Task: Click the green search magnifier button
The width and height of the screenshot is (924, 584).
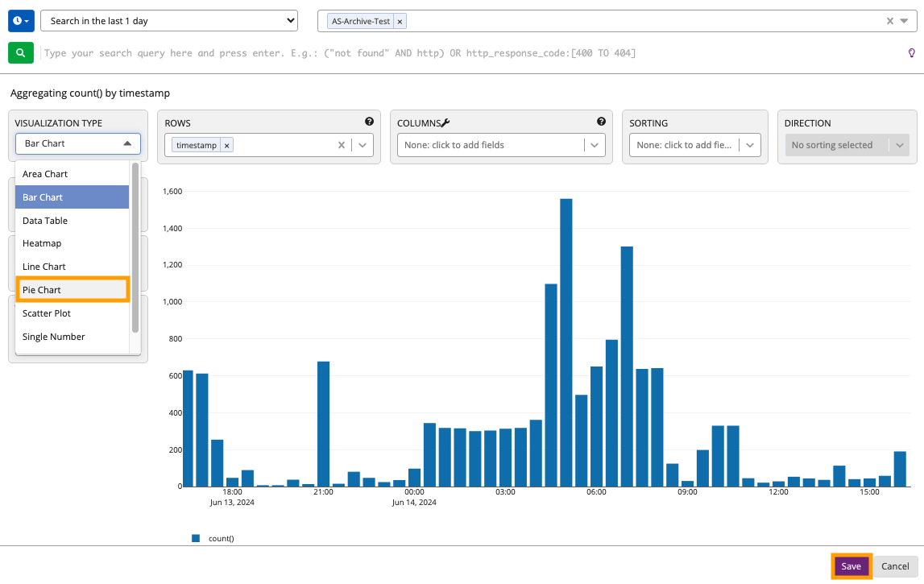Action: pyautogui.click(x=21, y=53)
